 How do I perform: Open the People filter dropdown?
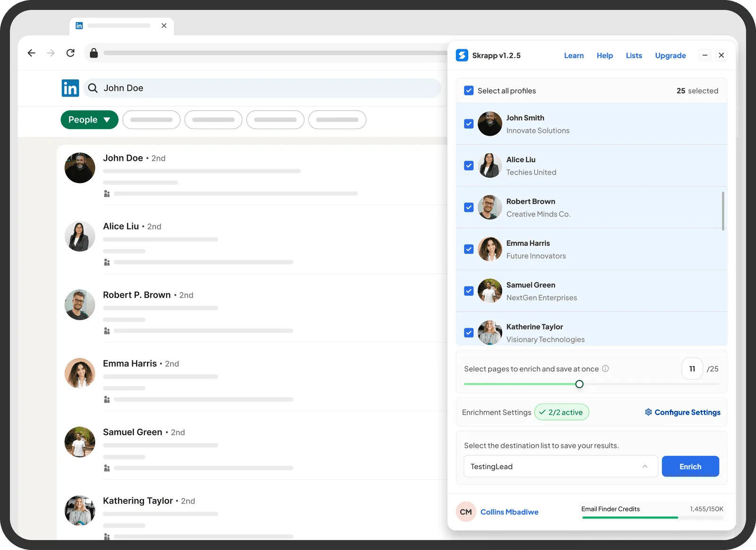click(89, 120)
